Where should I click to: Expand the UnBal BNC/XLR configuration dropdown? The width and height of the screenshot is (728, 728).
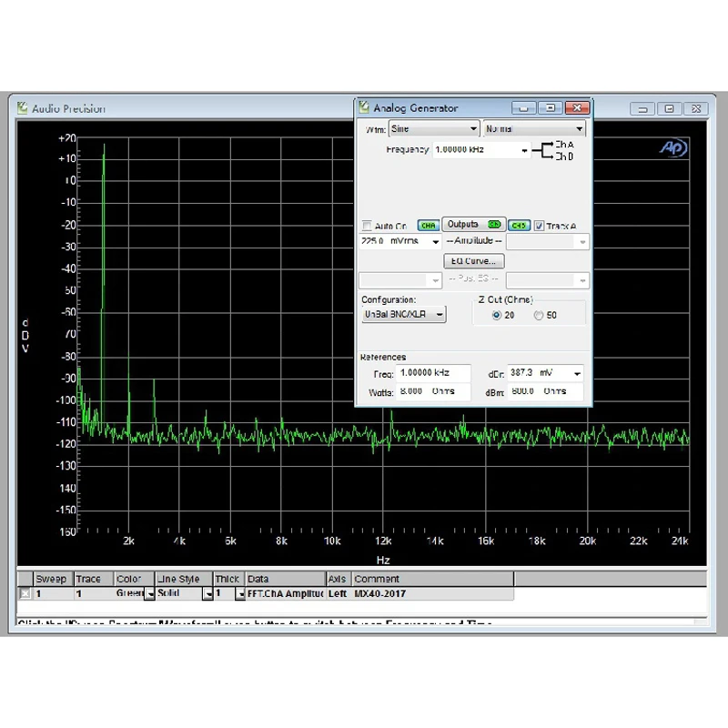(x=403, y=314)
